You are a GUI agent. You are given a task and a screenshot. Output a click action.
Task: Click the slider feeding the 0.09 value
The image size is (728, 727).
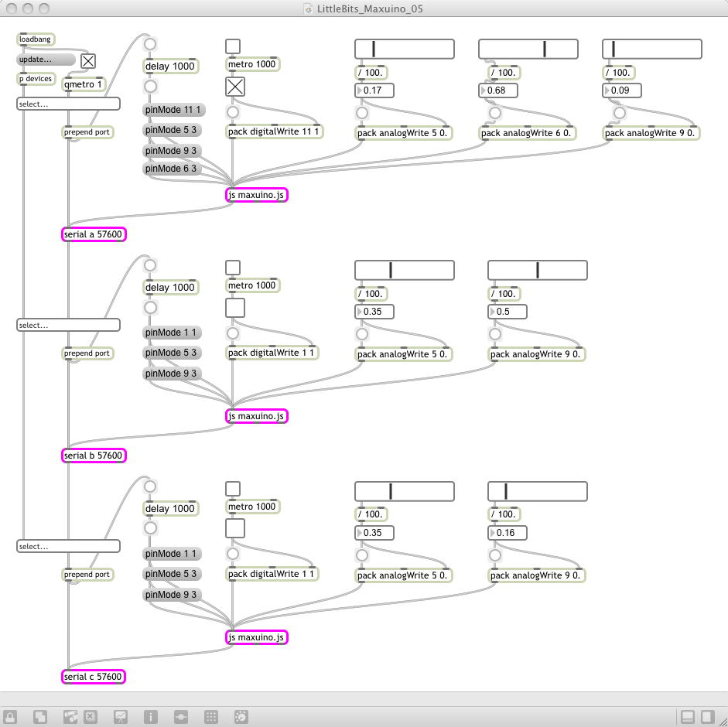point(652,49)
